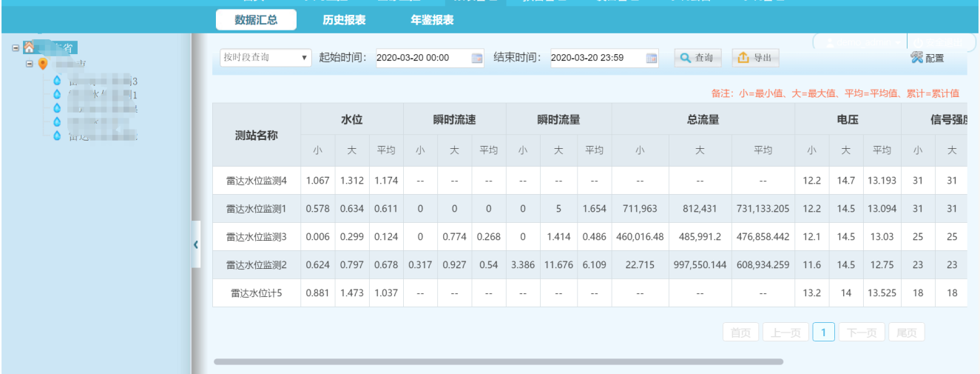Click the horizontal scrollbar below the table
Viewport: 980px width, 374px height.
pos(498,361)
